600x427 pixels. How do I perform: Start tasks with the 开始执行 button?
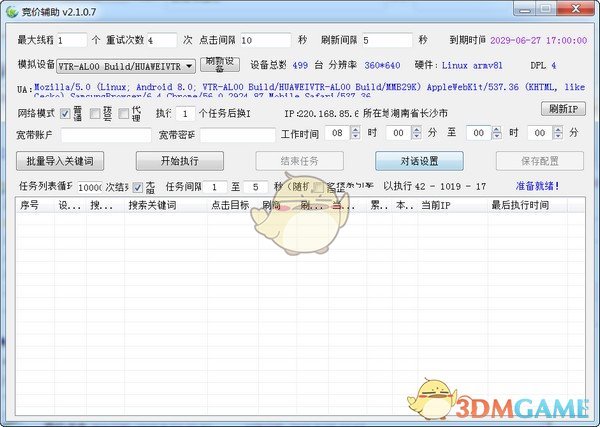(180, 161)
